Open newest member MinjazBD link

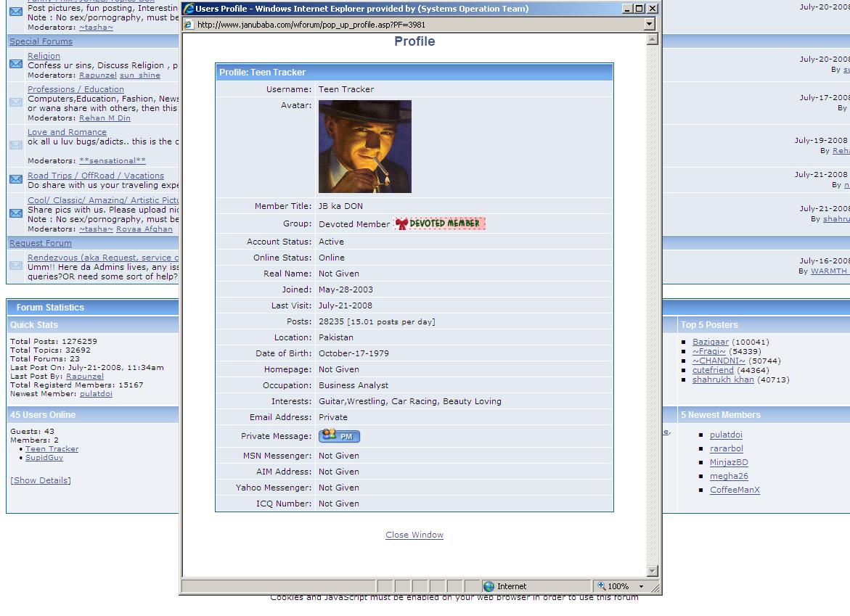coord(729,462)
